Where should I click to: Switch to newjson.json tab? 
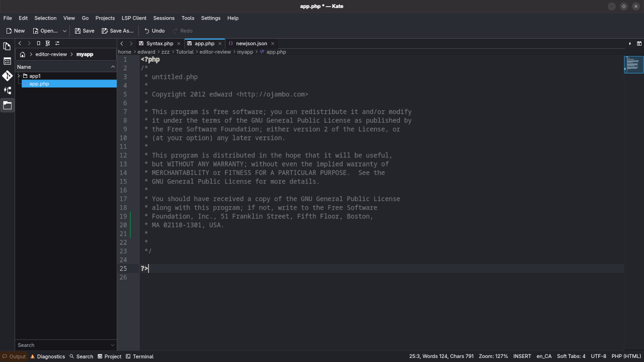251,44
